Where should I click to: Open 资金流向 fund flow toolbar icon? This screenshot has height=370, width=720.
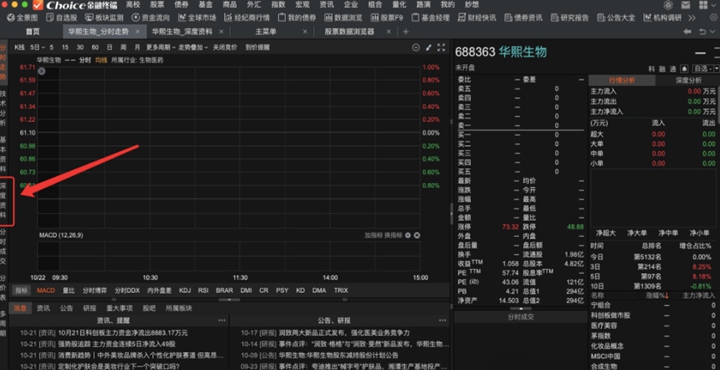pyautogui.click(x=135, y=18)
